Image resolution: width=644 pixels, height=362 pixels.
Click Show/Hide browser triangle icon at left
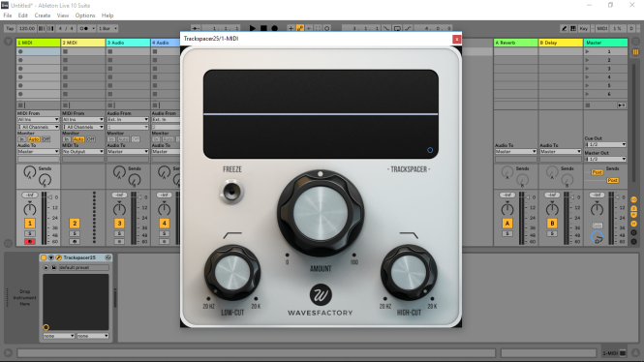8,42
